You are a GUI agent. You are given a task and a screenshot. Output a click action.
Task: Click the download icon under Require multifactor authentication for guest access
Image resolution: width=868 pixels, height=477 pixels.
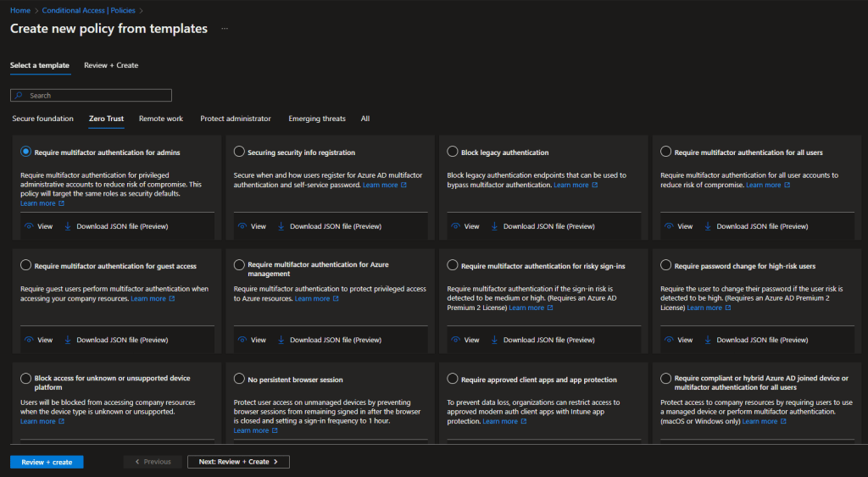[67, 340]
